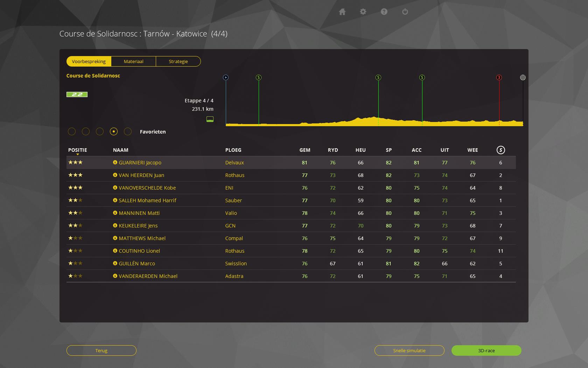588x368 pixels.
Task: Click the sprint S column header icon
Action: coord(500,150)
